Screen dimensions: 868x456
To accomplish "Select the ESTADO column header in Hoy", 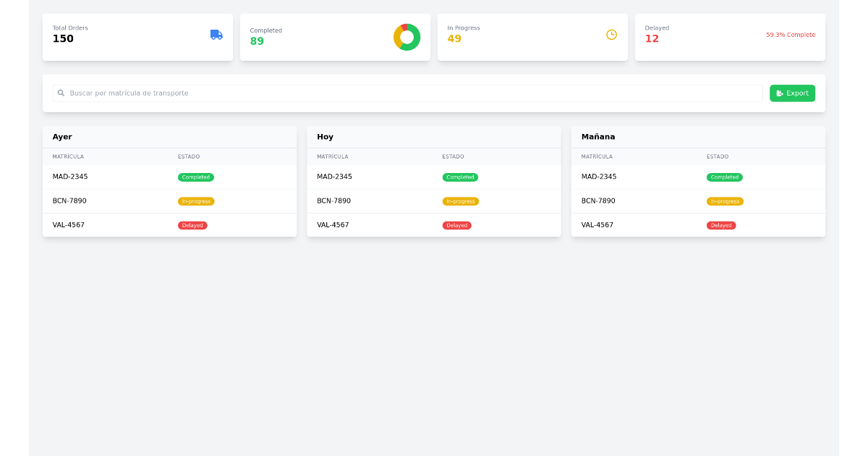I will pyautogui.click(x=453, y=156).
